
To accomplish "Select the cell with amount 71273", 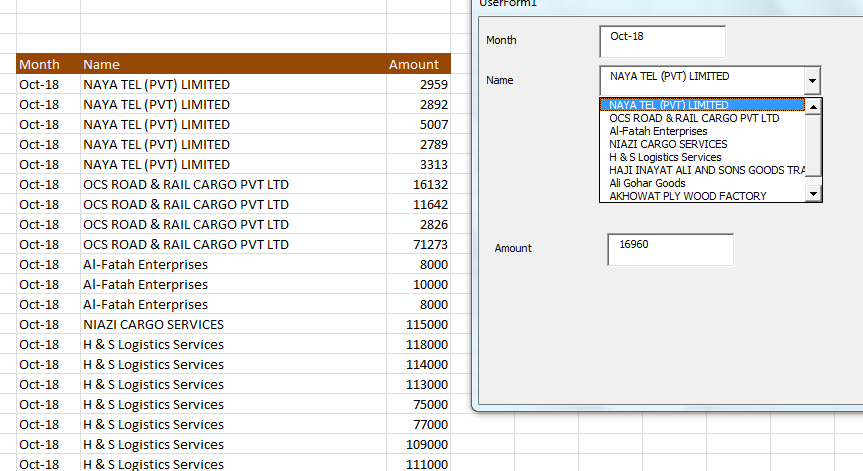I will [x=418, y=244].
